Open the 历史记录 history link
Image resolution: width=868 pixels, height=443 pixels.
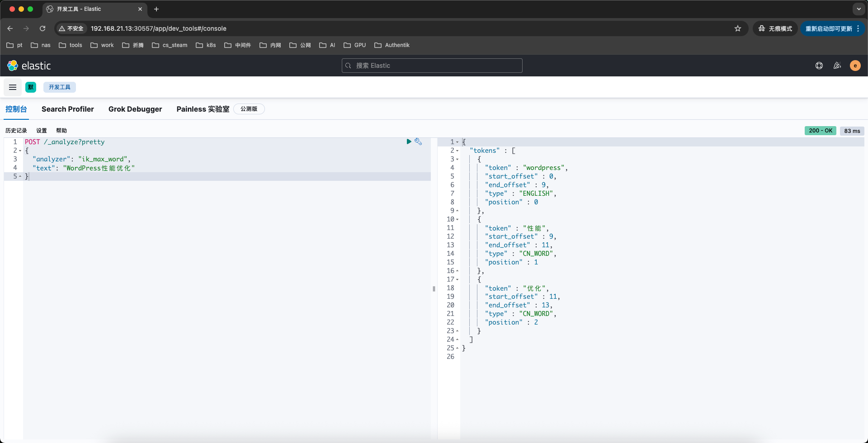[x=16, y=131]
